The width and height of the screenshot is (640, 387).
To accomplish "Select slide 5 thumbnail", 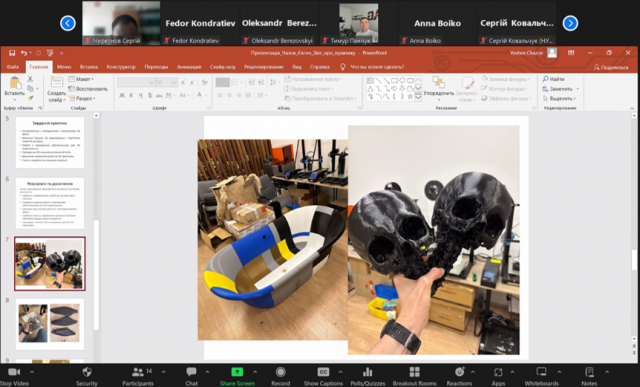I will pyautogui.click(x=50, y=142).
